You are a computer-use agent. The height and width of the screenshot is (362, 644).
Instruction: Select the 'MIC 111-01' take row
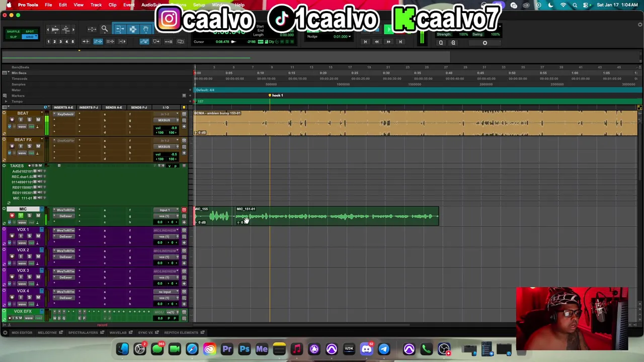[x=23, y=198]
